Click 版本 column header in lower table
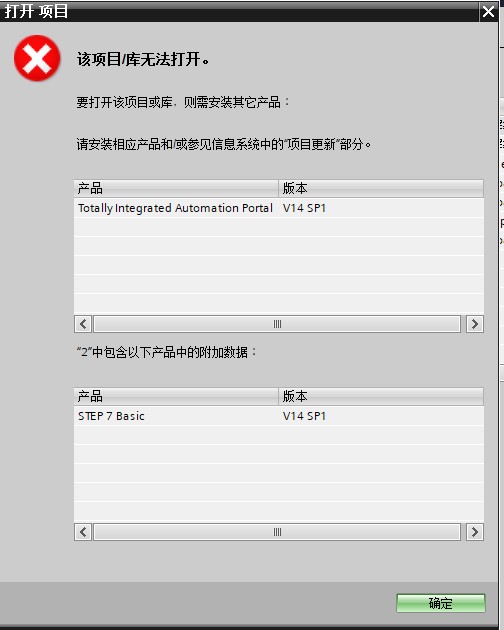 (381, 396)
